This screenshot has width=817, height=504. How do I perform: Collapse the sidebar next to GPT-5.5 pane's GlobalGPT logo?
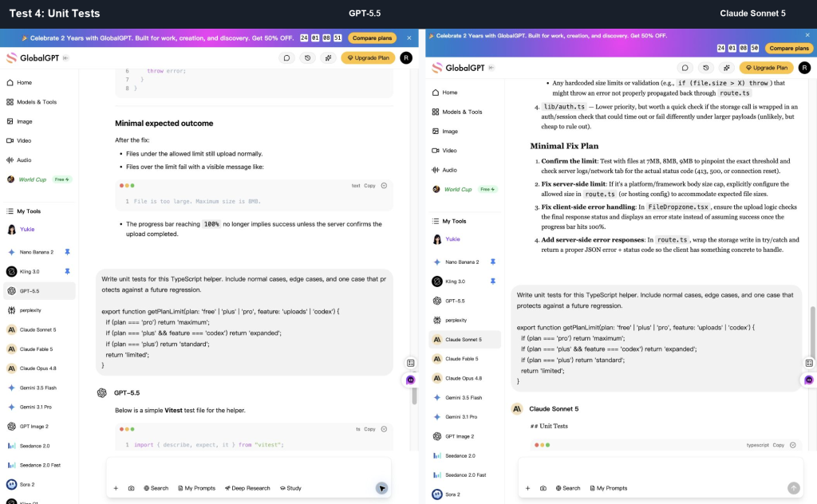pyautogui.click(x=65, y=57)
